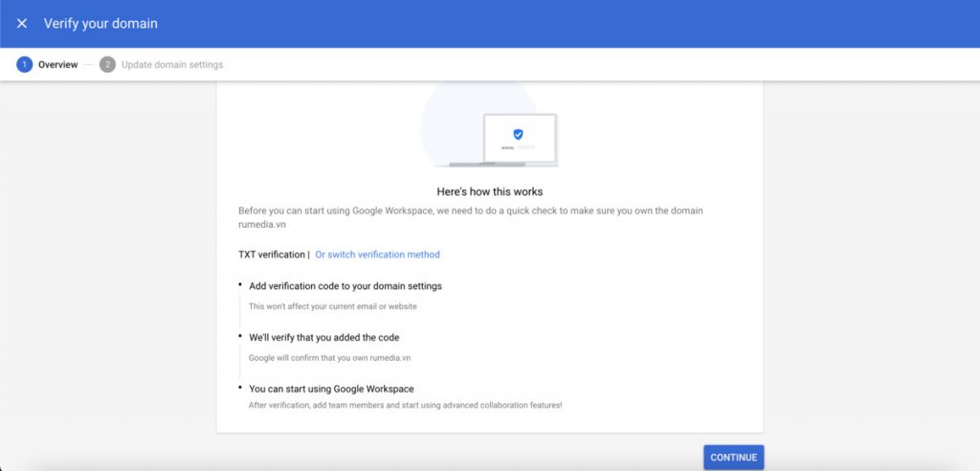The image size is (980, 471).
Task: Click 'Here's how this works' heading
Action: coord(489,191)
